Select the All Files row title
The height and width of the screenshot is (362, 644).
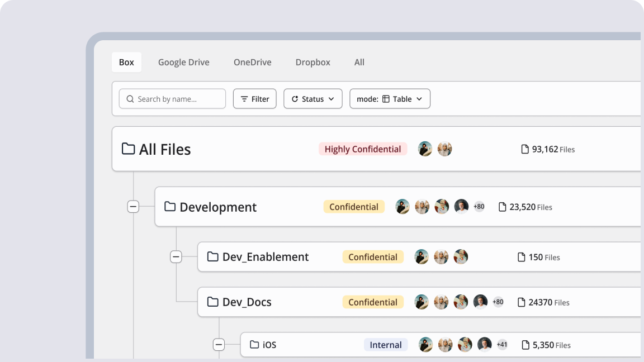point(165,149)
